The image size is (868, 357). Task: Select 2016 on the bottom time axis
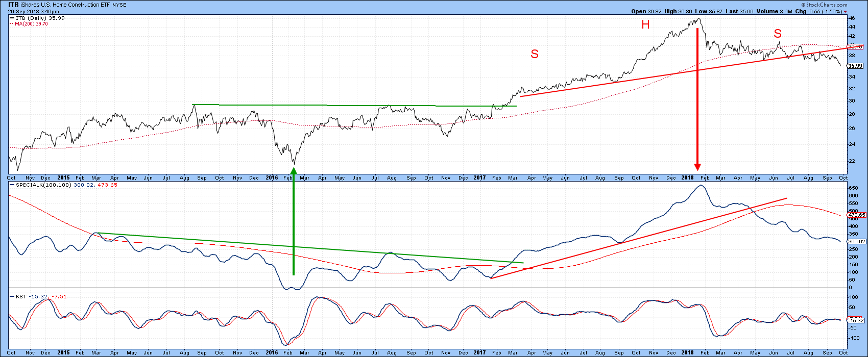point(272,352)
